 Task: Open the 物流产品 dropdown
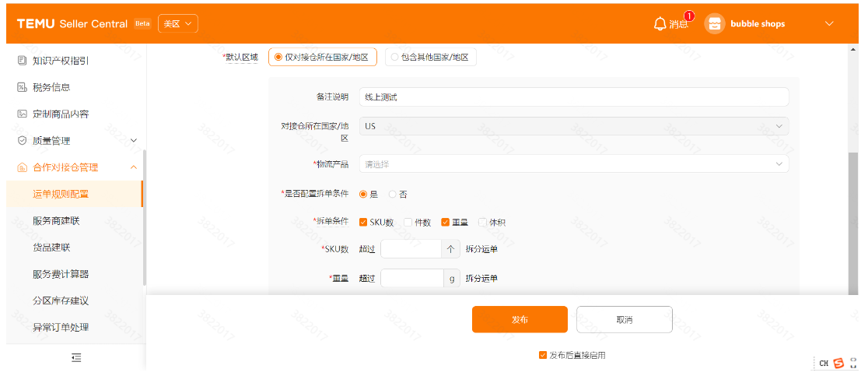pyautogui.click(x=573, y=164)
